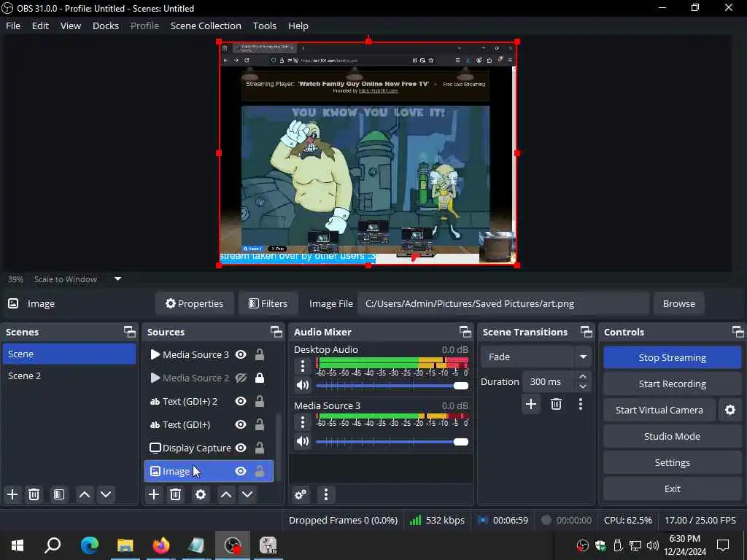Open advanced audio properties gears icon
Screen dimensions: 747x560
point(301,494)
